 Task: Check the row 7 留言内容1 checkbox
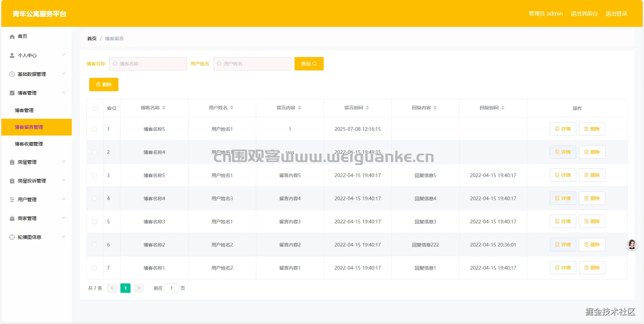coord(95,268)
